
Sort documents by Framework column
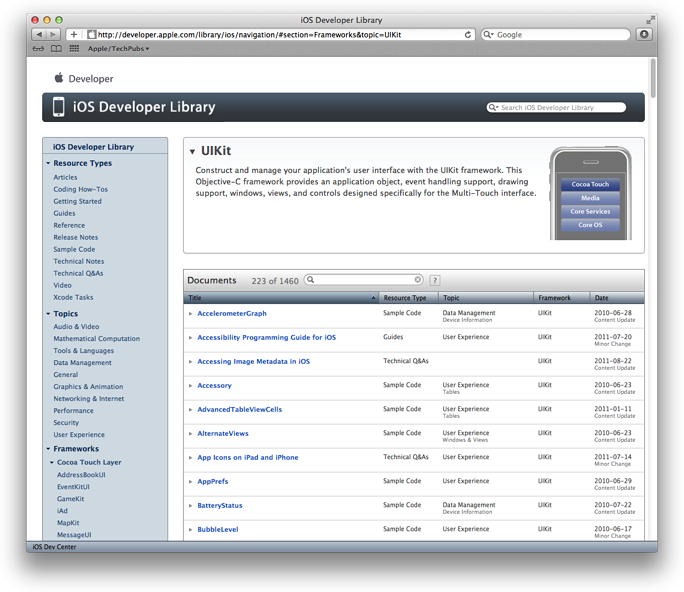561,298
